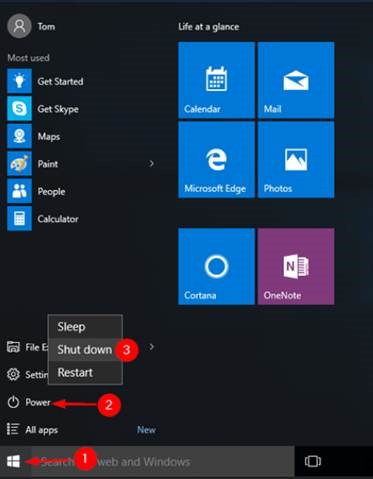Open the Cortana tile
This screenshot has height=479, width=373.
(216, 266)
